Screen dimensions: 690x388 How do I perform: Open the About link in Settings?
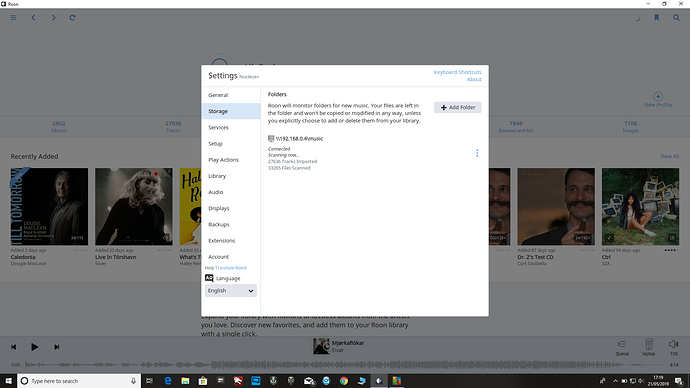point(474,80)
